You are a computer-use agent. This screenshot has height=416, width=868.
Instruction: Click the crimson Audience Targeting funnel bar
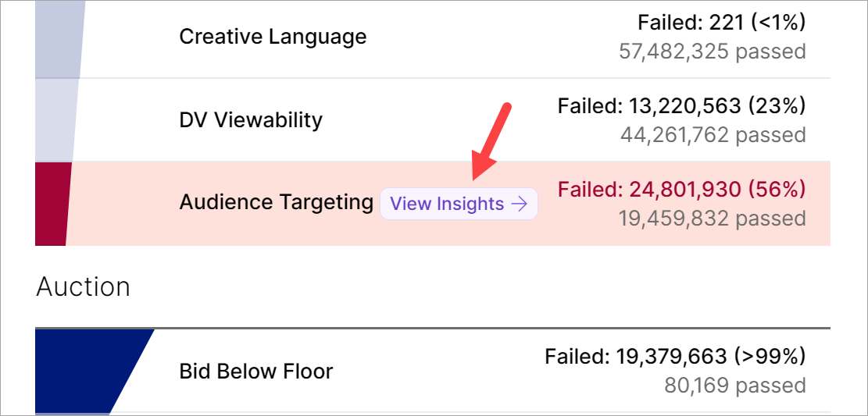point(53,204)
